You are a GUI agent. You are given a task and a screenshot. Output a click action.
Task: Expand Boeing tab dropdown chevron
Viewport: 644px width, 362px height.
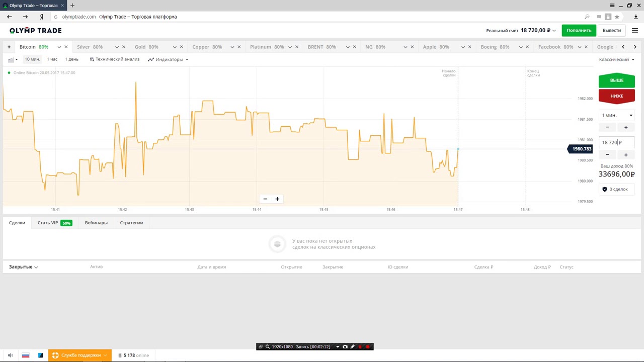pyautogui.click(x=521, y=47)
